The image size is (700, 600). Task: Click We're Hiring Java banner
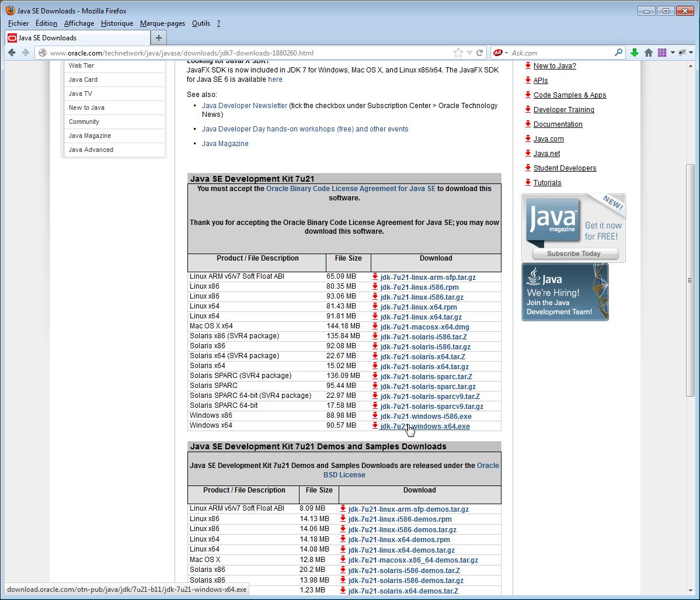(x=565, y=292)
